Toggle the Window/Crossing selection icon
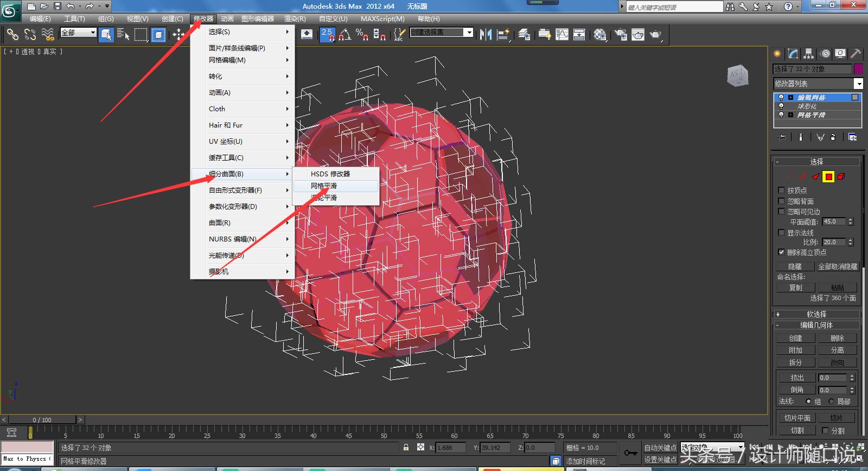The height and width of the screenshot is (471, 868). click(158, 35)
